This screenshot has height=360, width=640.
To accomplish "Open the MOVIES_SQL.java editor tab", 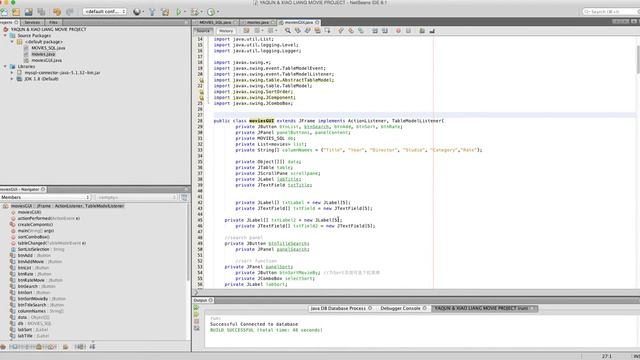I will (216, 22).
